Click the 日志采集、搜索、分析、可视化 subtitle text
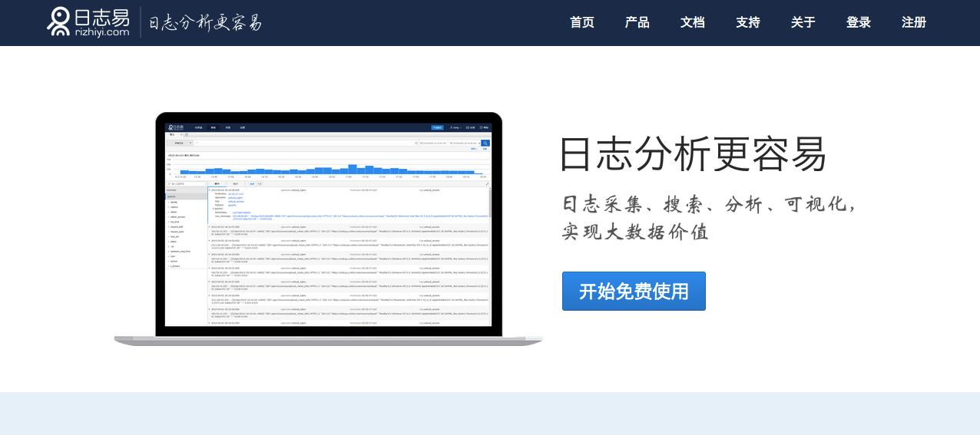The image size is (980, 435). 709,204
